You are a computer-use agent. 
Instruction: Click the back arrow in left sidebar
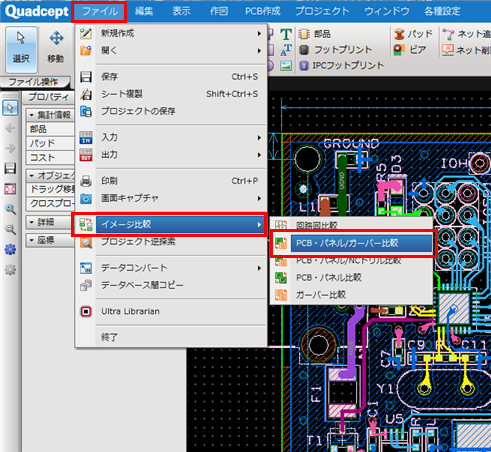[x=10, y=128]
